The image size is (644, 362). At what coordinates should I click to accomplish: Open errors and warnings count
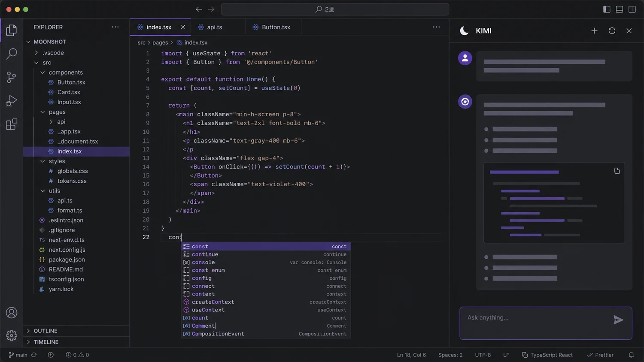pyautogui.click(x=77, y=355)
